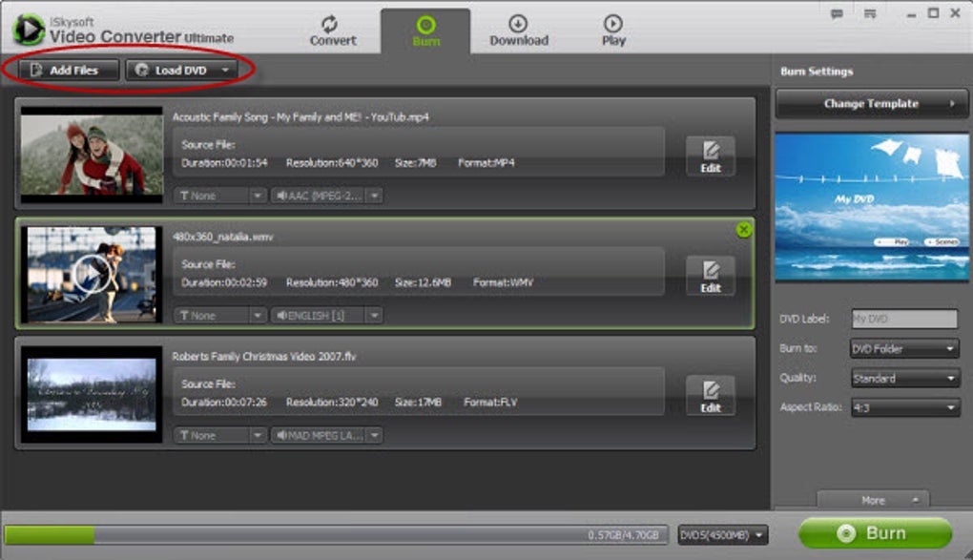Play the natalia video thumbnail preview

pyautogui.click(x=92, y=274)
